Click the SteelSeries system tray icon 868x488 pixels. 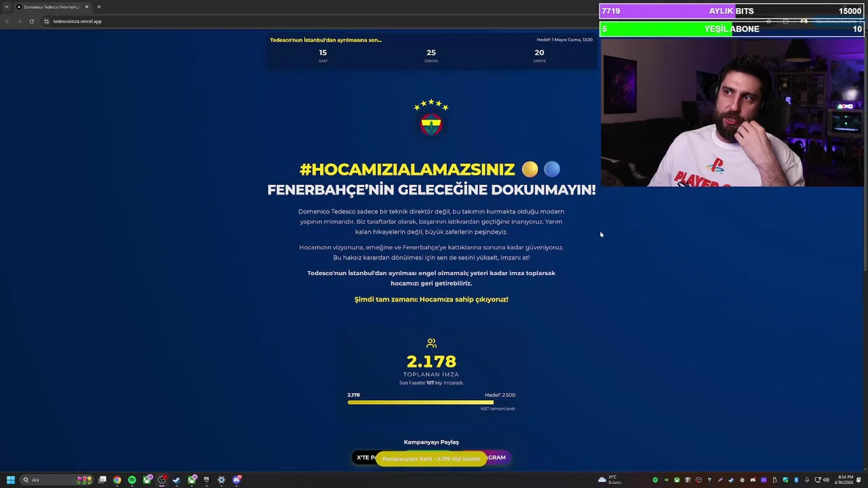click(x=742, y=480)
